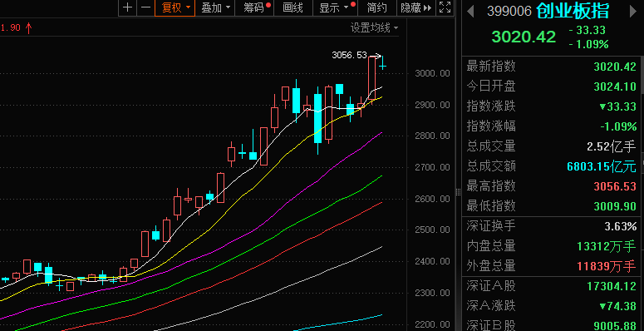The height and width of the screenshot is (331, 644).
Task: Click the panel splitter handle
Action: click(x=459, y=191)
